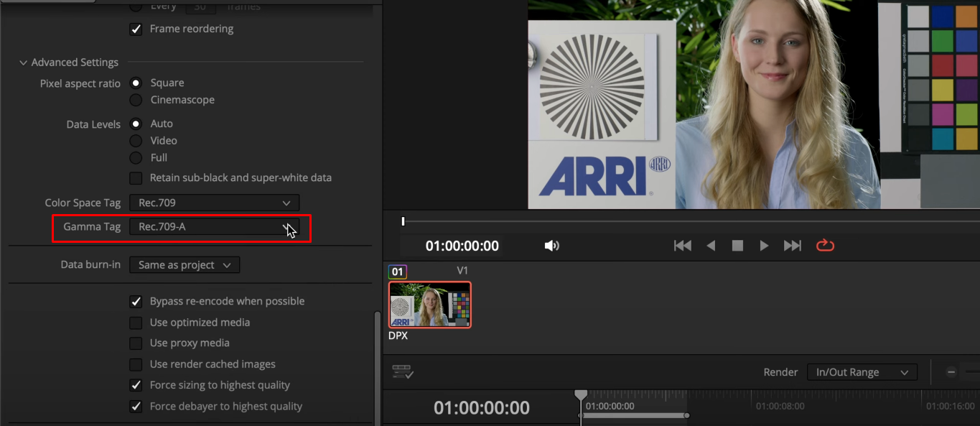
Task: Open the Color Space Tag dropdown
Action: (x=214, y=203)
